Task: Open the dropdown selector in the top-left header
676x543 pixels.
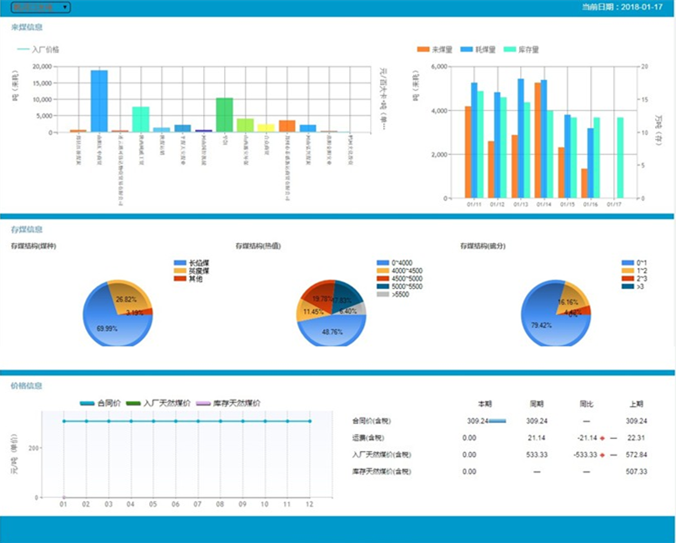Action: [41, 7]
